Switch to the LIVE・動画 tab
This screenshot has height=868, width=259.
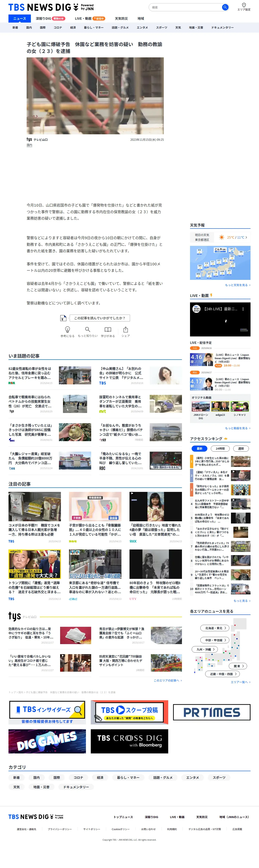coord(90,19)
